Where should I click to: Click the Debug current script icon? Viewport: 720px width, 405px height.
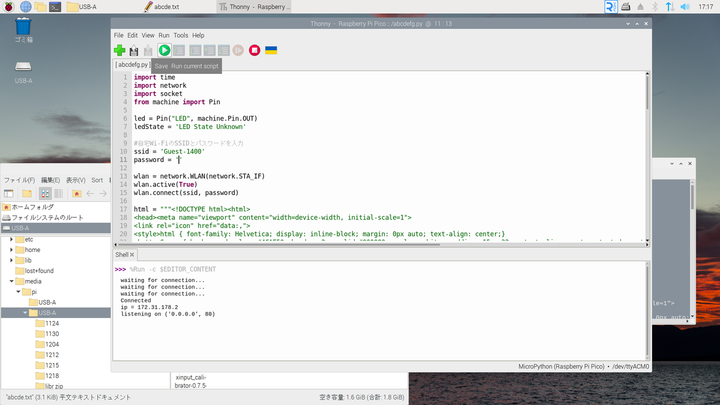click(179, 50)
